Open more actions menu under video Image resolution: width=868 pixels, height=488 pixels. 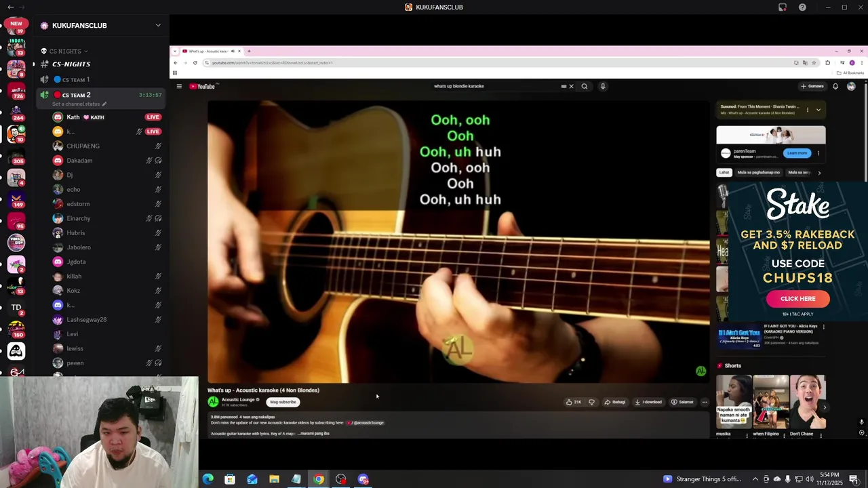[x=705, y=402]
